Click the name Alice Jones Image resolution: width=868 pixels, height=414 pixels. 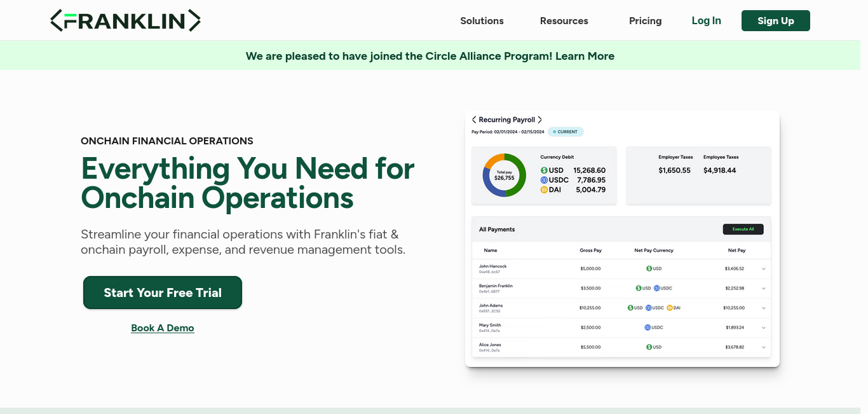coord(490,345)
